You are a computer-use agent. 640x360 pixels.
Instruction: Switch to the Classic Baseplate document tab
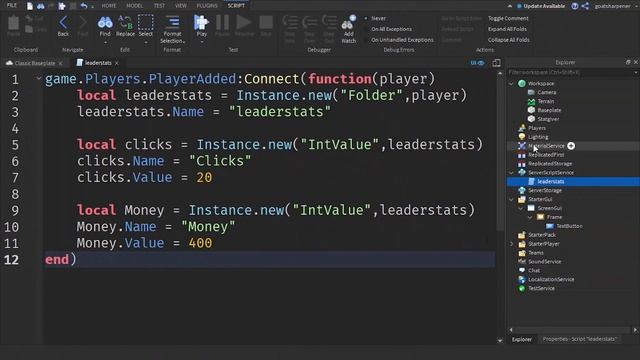(x=34, y=63)
